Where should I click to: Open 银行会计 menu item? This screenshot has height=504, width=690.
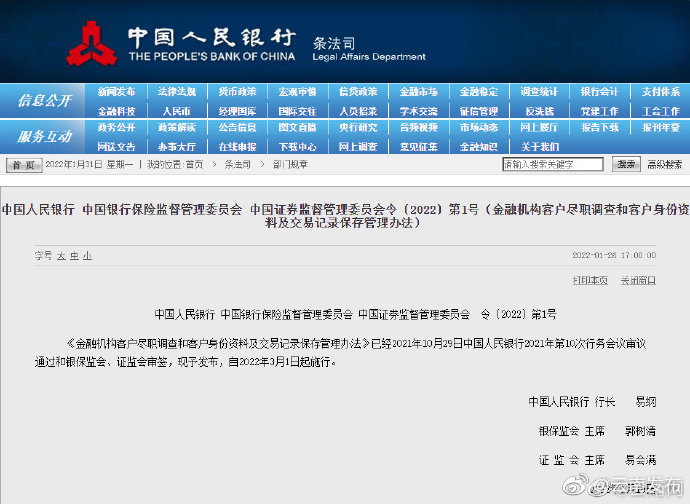[599, 92]
